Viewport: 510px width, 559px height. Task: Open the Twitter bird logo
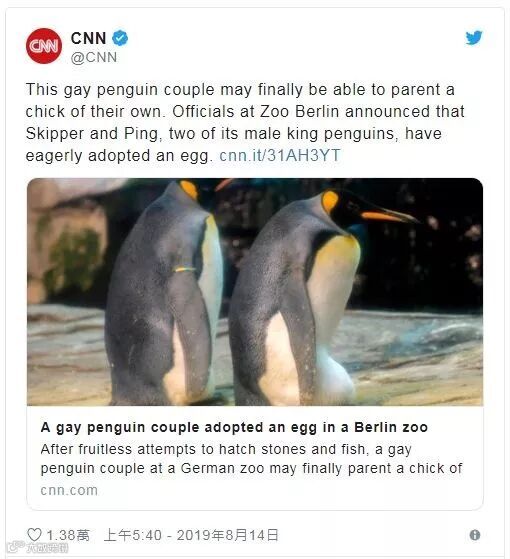coord(474,37)
